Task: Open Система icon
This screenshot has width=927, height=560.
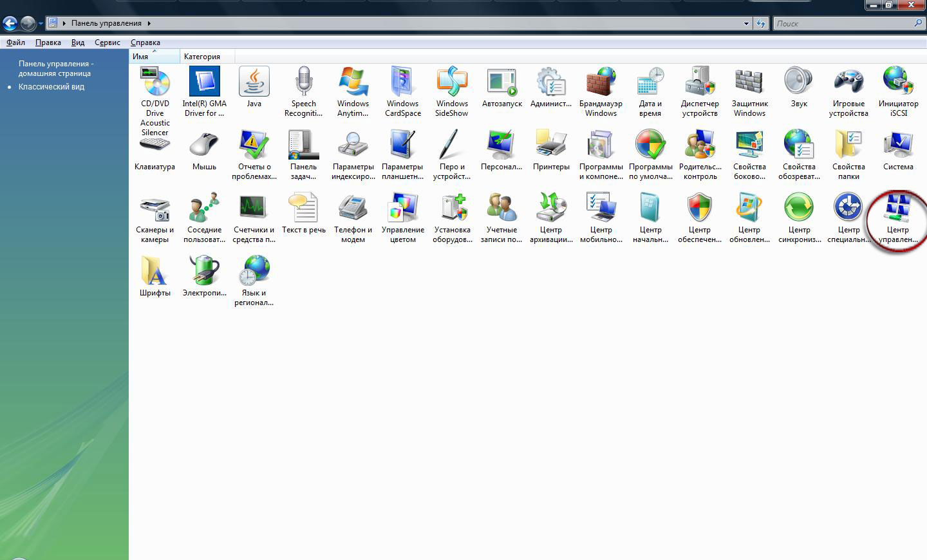Action: click(899, 144)
